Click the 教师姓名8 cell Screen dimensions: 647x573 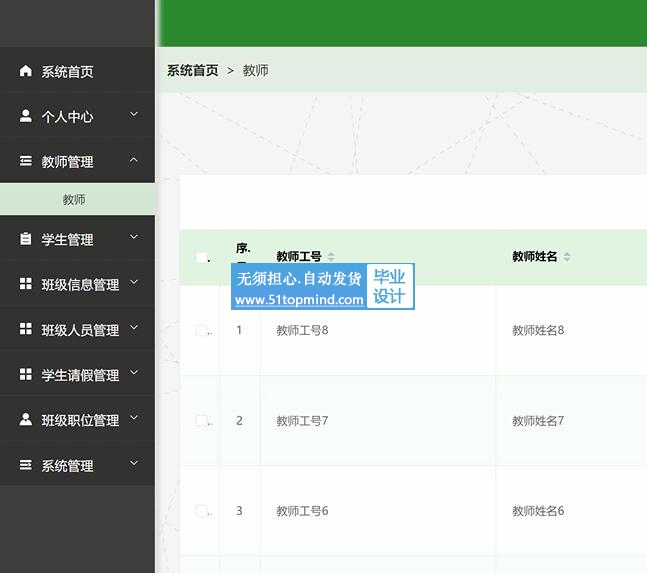tap(538, 330)
